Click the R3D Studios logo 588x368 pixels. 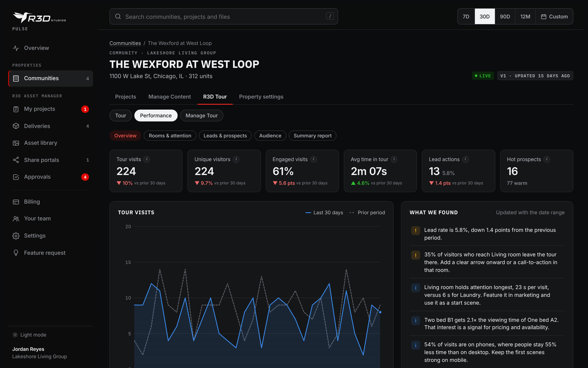pos(39,17)
